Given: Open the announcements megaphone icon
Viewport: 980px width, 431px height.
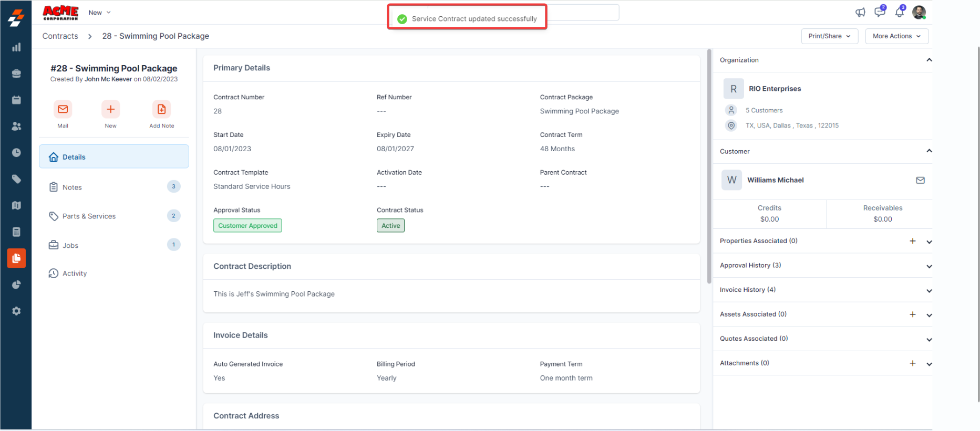Looking at the screenshot, I should pyautogui.click(x=860, y=12).
